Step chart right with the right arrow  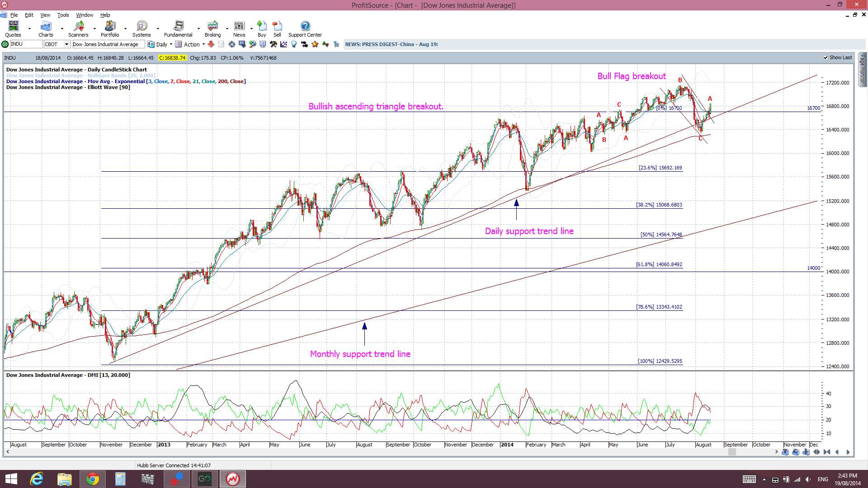[848, 452]
